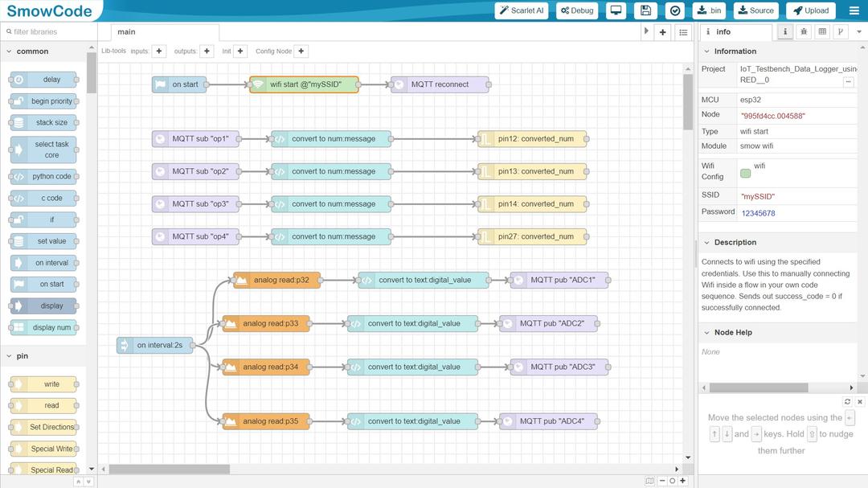Refresh the tip box hint
868x488 pixels.
tap(847, 401)
